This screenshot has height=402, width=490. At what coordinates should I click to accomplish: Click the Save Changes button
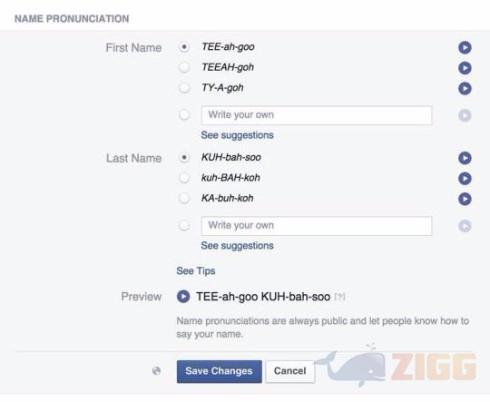coord(219,371)
